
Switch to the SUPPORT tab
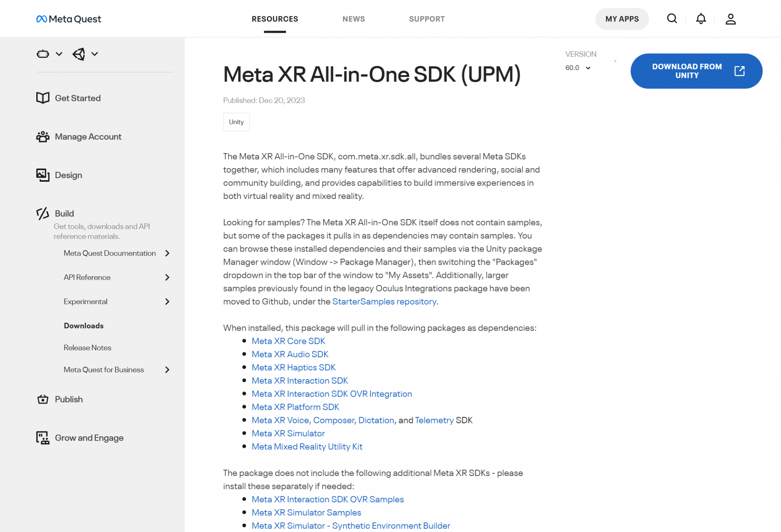pos(427,19)
